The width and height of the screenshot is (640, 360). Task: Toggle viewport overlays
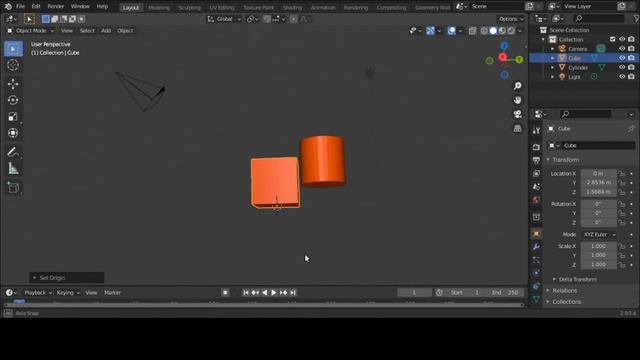tap(451, 31)
